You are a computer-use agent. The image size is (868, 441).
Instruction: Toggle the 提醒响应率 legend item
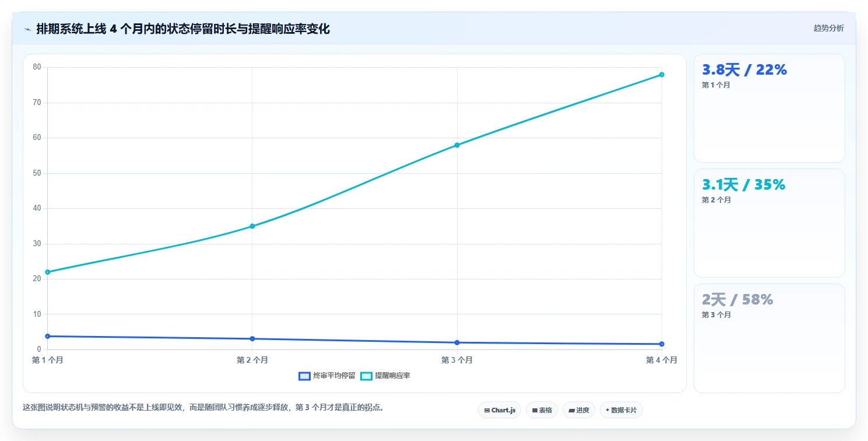pos(385,376)
